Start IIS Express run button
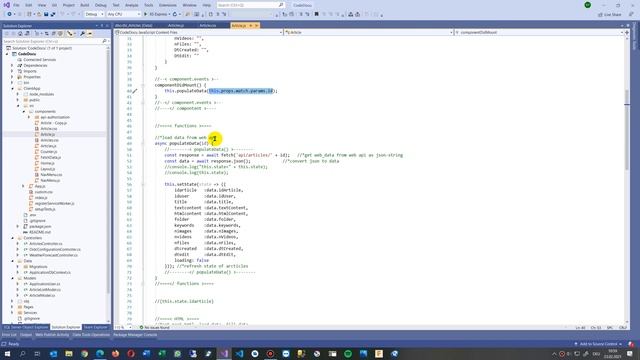Image resolution: width=640 pixels, height=360 pixels. 157,14
